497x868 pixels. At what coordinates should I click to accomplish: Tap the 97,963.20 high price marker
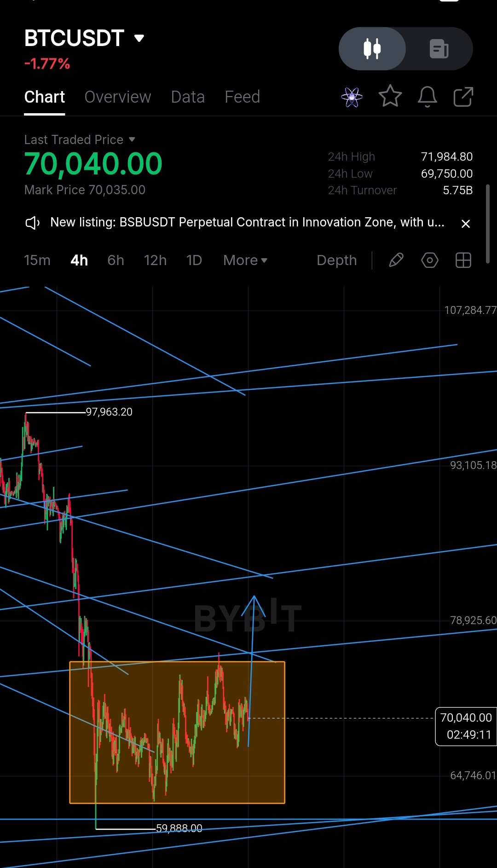point(109,412)
